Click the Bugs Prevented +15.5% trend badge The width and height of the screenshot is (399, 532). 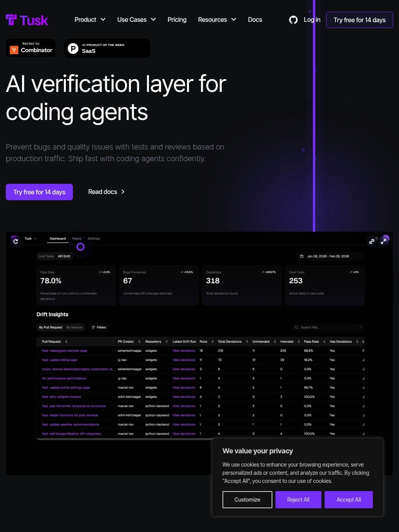click(x=187, y=272)
